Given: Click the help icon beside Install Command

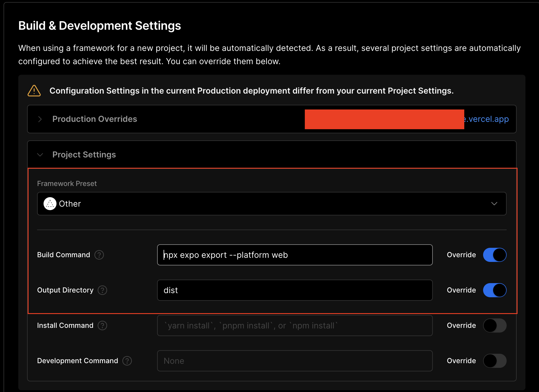Looking at the screenshot, I should [x=102, y=325].
